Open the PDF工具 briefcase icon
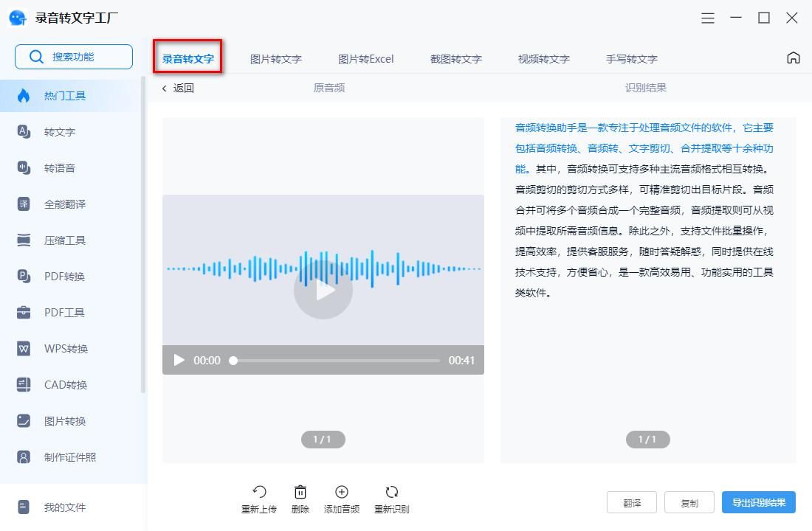The height and width of the screenshot is (531, 812). [24, 312]
